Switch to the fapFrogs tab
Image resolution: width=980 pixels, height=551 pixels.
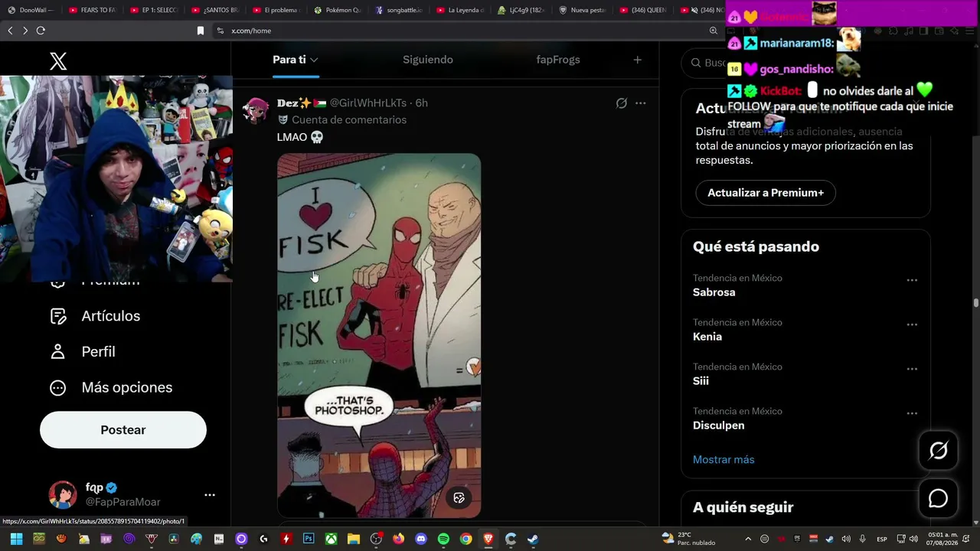[x=558, y=60]
